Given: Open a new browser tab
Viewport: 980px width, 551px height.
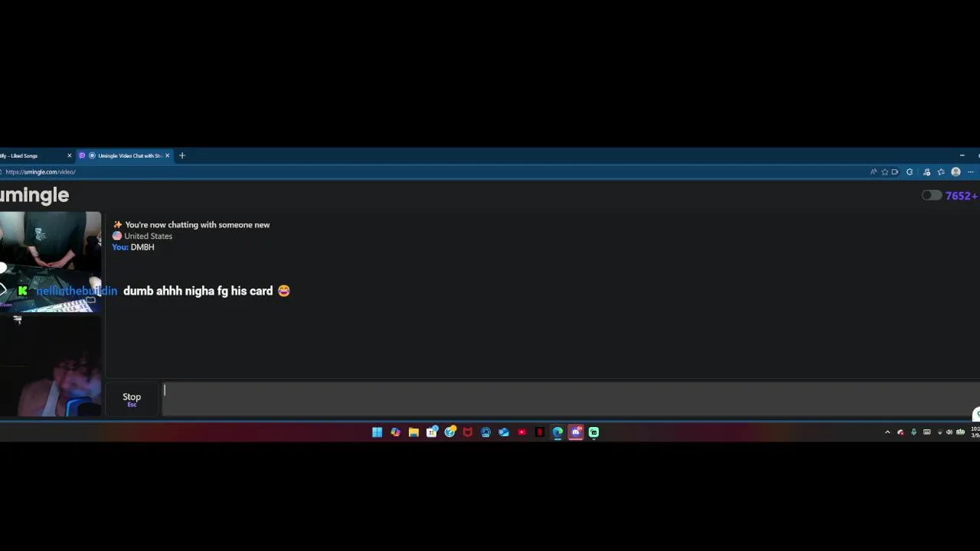Looking at the screenshot, I should pyautogui.click(x=182, y=155).
